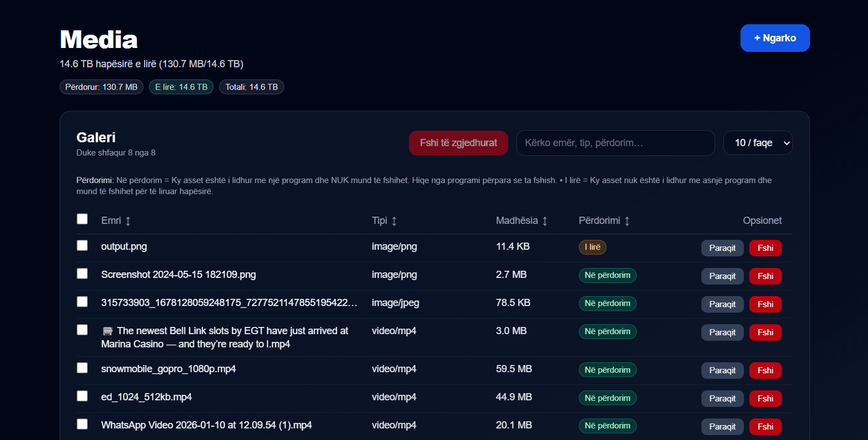The height and width of the screenshot is (440, 868).
Task: Click the I lirë status badge on output.png
Action: (x=593, y=247)
